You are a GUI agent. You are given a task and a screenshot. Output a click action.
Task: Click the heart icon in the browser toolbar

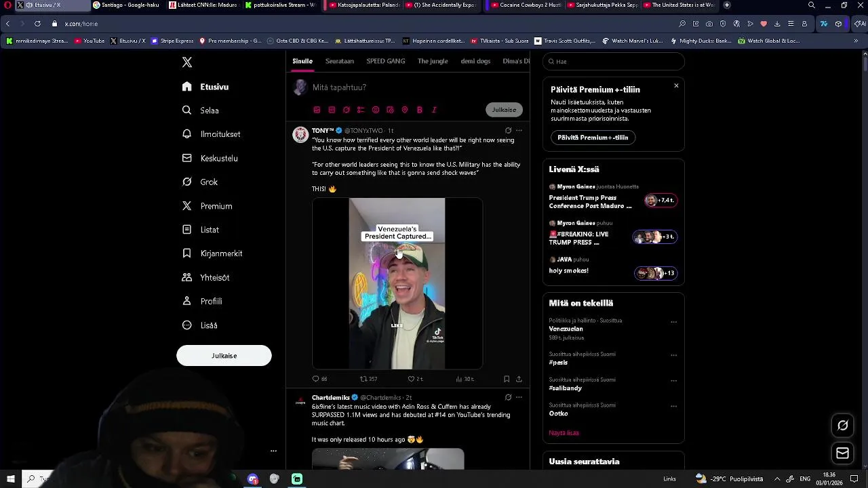(x=764, y=24)
